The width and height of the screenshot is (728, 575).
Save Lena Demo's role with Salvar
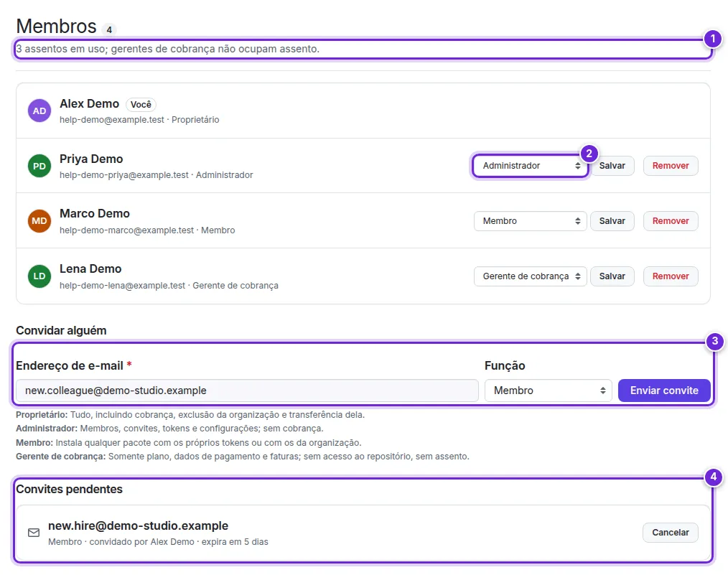point(612,276)
